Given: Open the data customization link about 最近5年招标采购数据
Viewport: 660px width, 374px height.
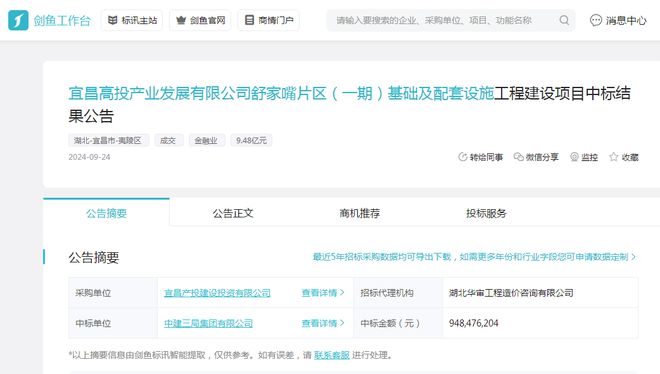Looking at the screenshot, I should pos(474,257).
